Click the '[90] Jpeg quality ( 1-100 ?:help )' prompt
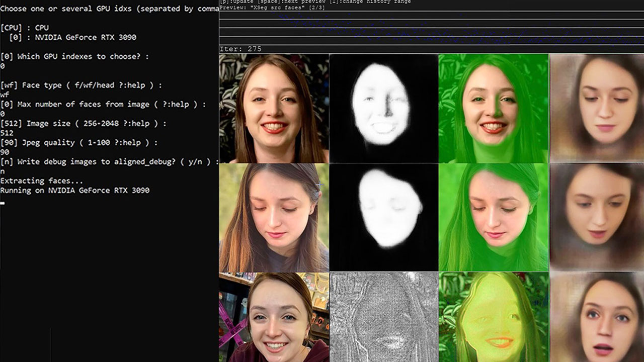Viewport: 644px width, 362px height. (x=79, y=142)
